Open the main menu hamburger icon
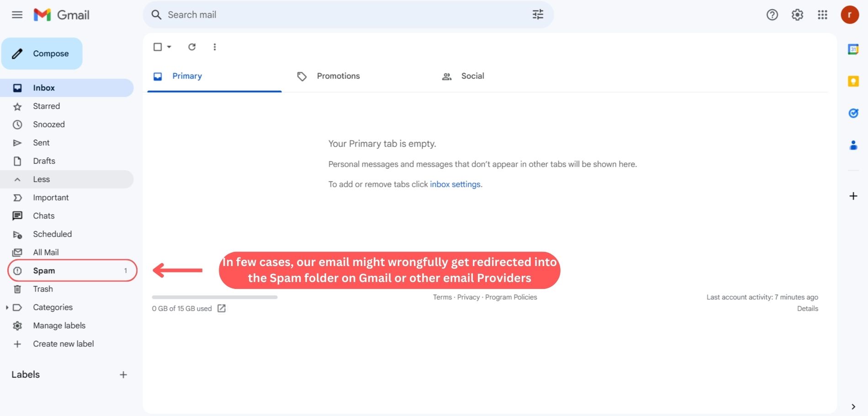868x416 pixels. (x=17, y=15)
